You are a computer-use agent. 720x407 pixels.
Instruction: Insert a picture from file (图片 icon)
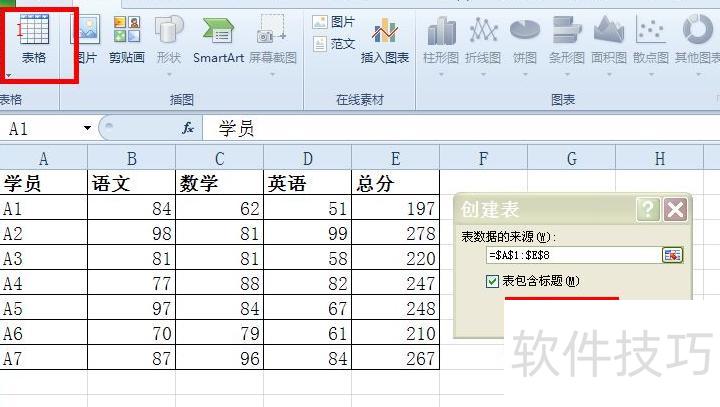[85, 39]
